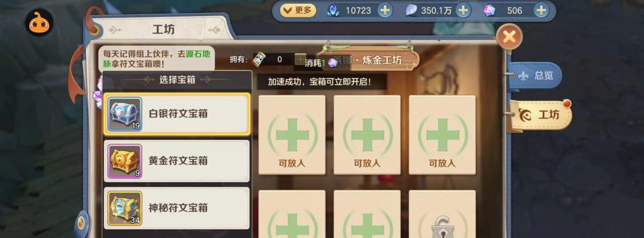This screenshot has width=644, height=238.
Task: Add more blue crystal currency
Action: coord(385,11)
